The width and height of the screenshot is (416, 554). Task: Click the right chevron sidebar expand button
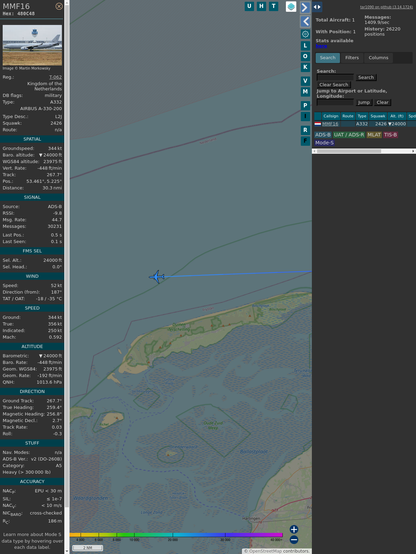tap(305, 7)
